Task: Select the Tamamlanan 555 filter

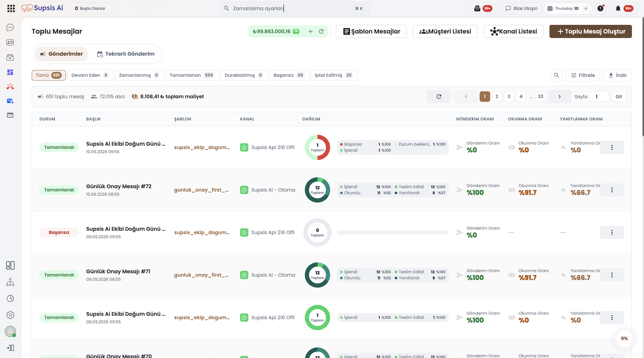Action: coord(192,75)
